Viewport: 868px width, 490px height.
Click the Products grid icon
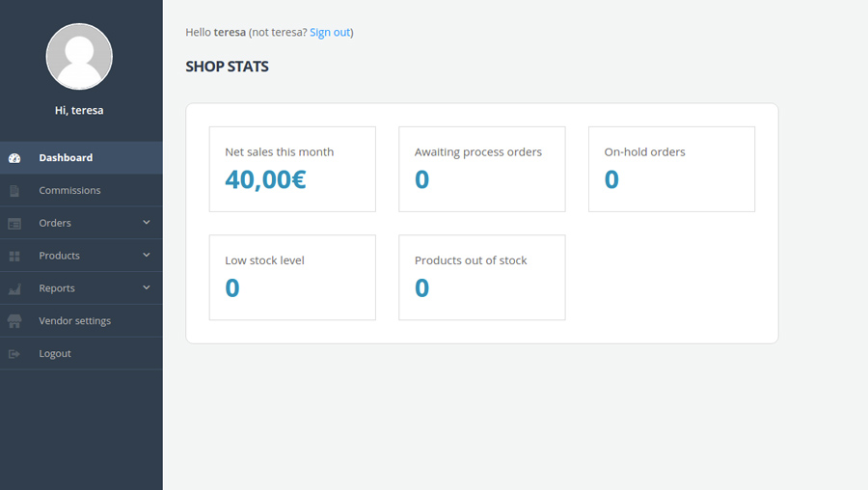14,257
